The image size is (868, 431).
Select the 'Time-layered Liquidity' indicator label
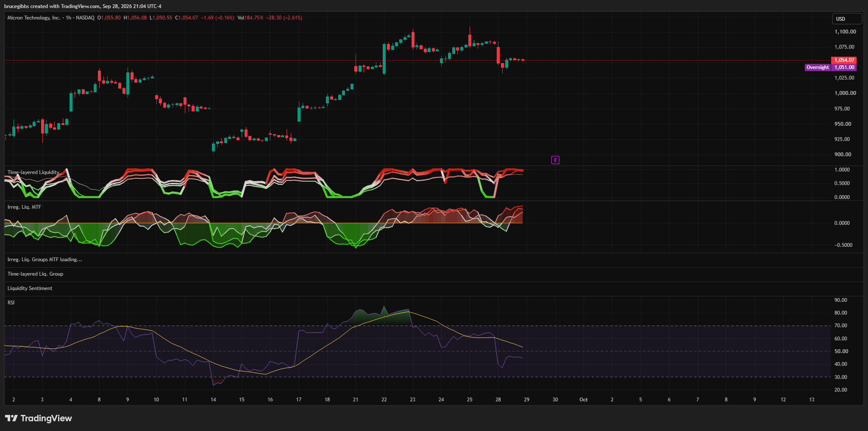(33, 172)
